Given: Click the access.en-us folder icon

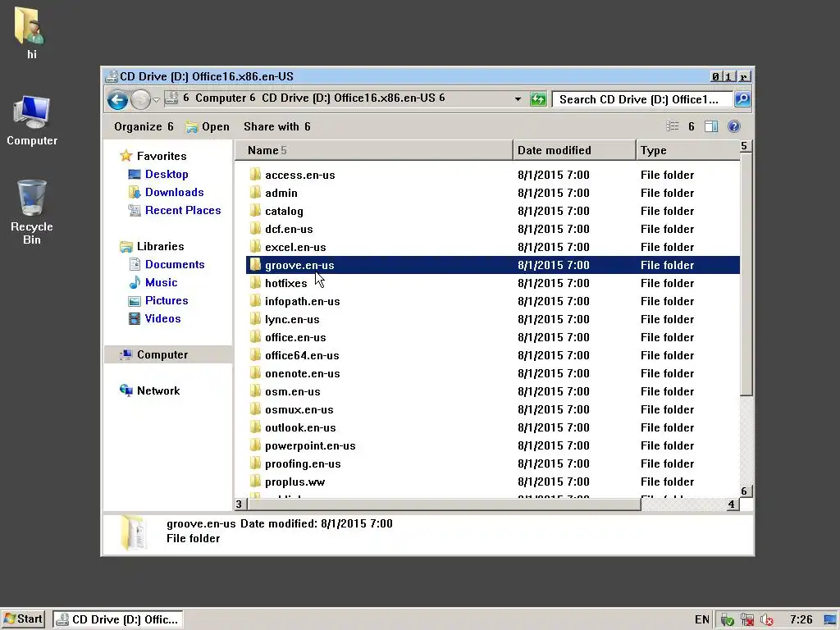Looking at the screenshot, I should coord(256,174).
